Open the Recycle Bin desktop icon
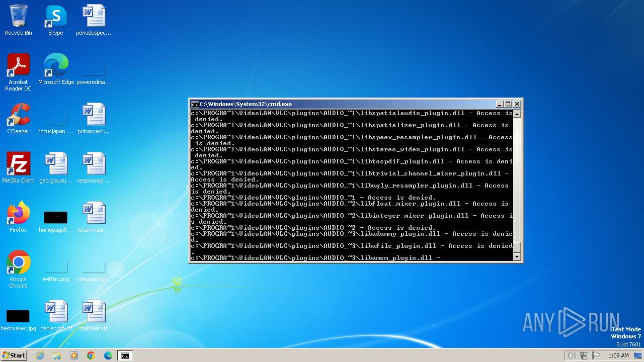Image resolution: width=644 pixels, height=362 pixels. (x=18, y=20)
